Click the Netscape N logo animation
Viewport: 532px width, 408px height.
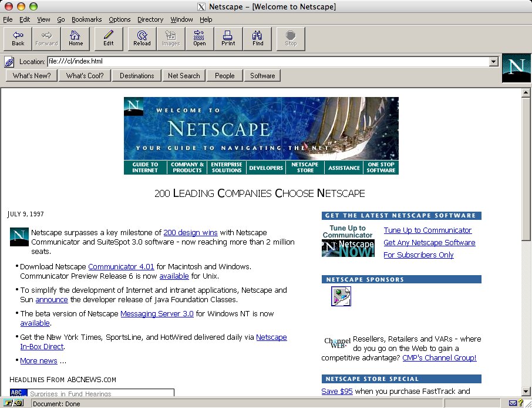516,68
